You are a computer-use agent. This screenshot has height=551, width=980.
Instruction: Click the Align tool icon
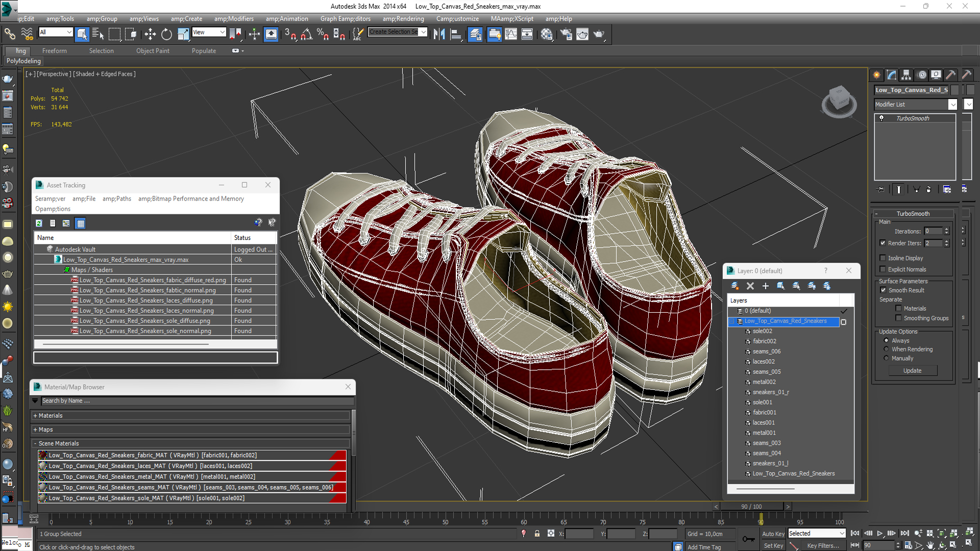[x=456, y=34]
